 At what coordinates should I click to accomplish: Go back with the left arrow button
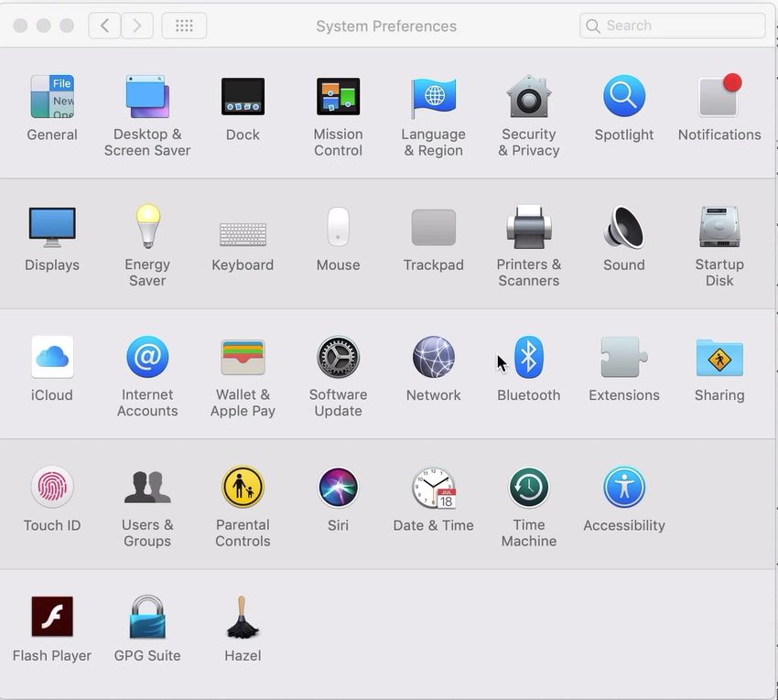[x=104, y=26]
